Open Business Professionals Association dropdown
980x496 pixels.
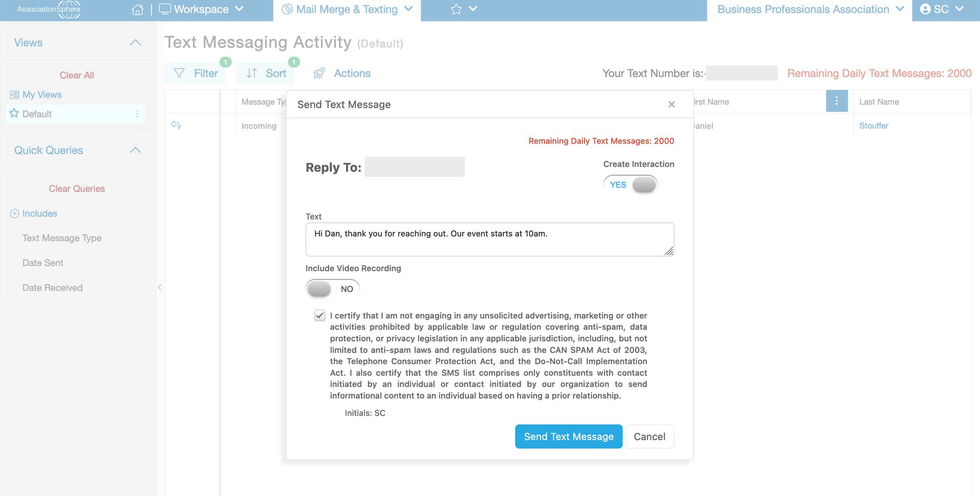pyautogui.click(x=810, y=9)
